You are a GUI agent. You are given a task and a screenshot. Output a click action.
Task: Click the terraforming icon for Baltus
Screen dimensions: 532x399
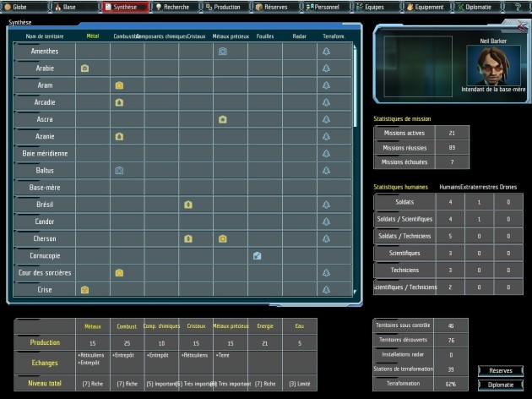click(x=326, y=171)
